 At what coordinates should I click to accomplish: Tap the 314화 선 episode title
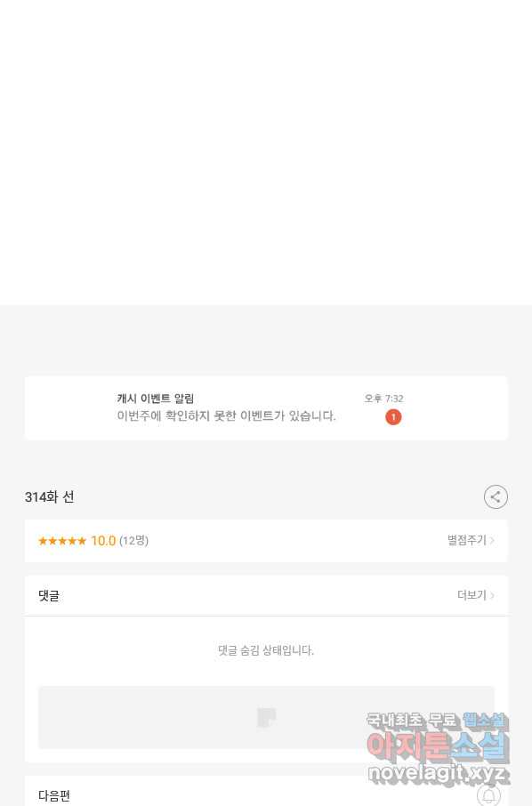[x=49, y=497]
